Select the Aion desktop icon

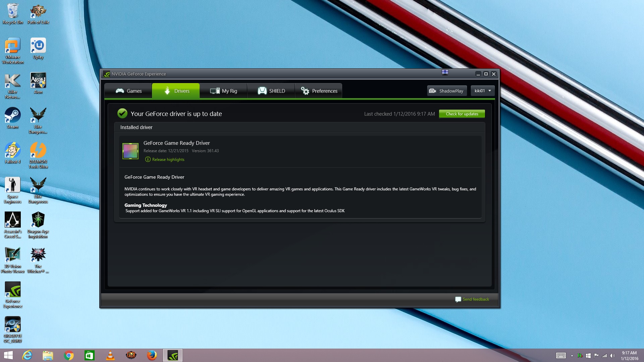tap(38, 83)
